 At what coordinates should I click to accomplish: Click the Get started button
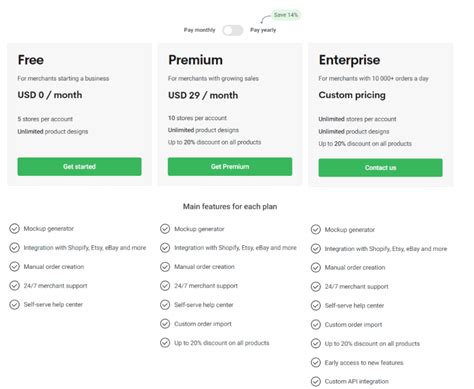click(79, 167)
